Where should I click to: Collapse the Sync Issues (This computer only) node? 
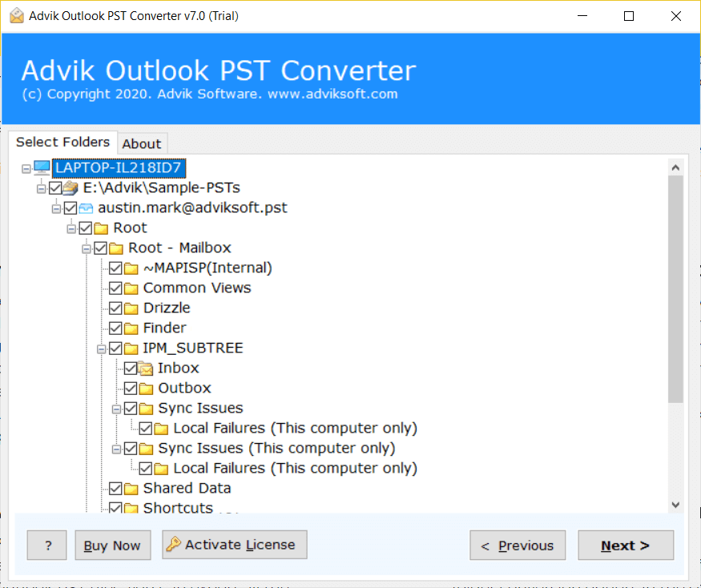pyautogui.click(x=115, y=448)
